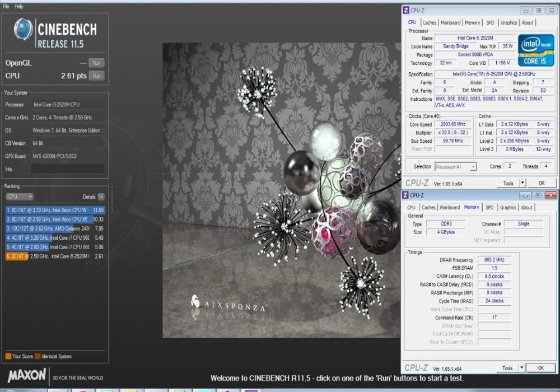Image resolution: width=560 pixels, height=392 pixels.
Task: Click the Cinebench globe logo icon
Action: coord(23,29)
